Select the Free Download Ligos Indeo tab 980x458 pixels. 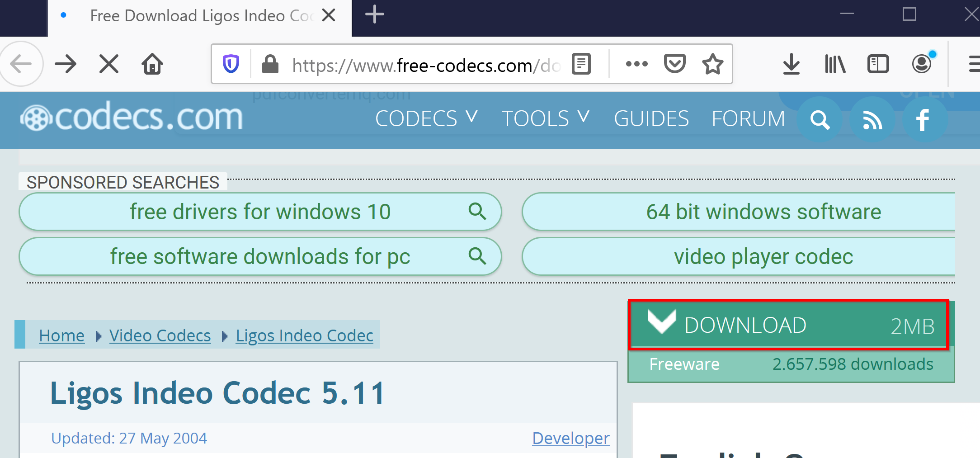coord(199,18)
